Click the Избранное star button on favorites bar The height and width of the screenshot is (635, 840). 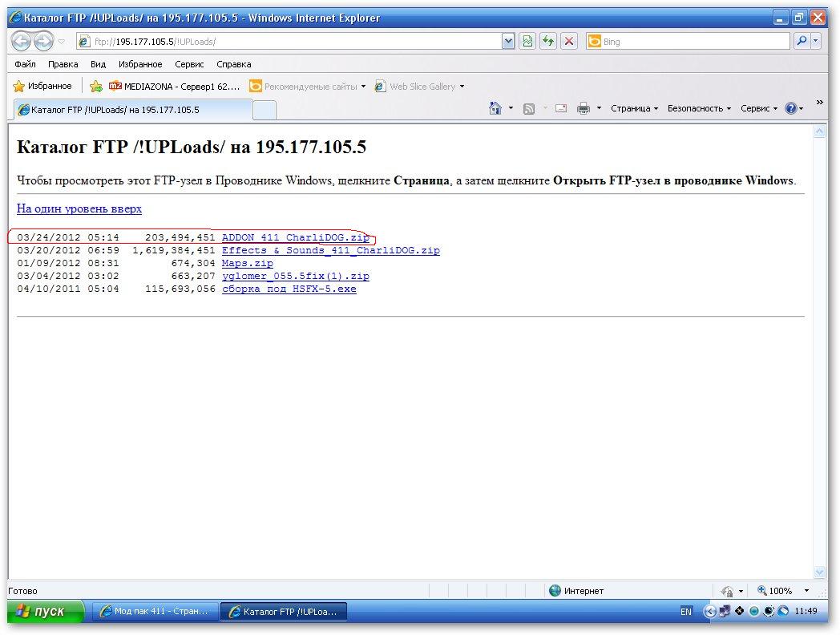coord(42,86)
